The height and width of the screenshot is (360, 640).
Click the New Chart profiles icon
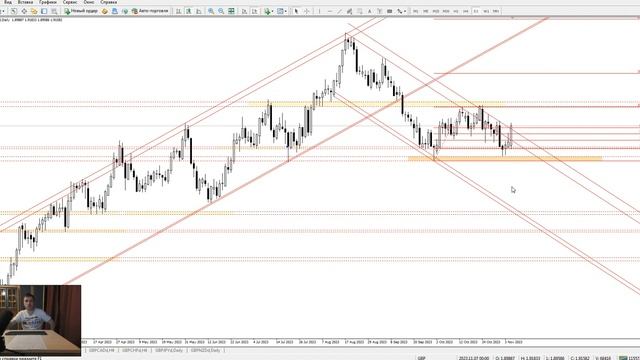[x=13, y=11]
